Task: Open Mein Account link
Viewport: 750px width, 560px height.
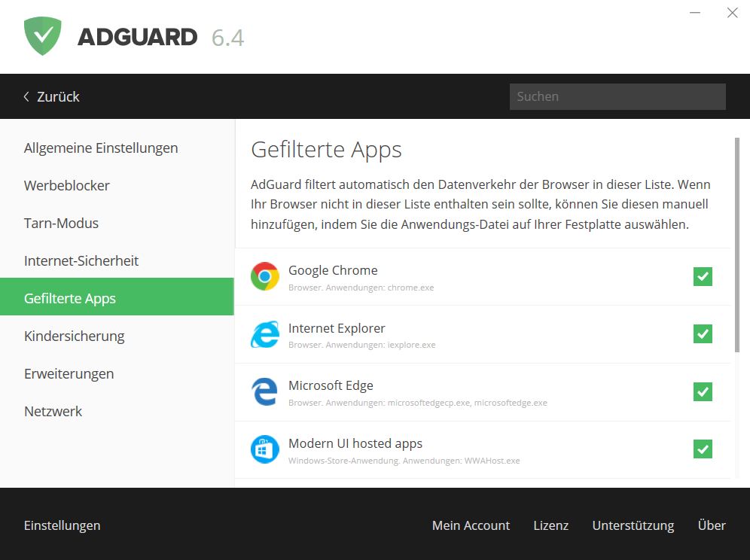Action: pyautogui.click(x=471, y=525)
